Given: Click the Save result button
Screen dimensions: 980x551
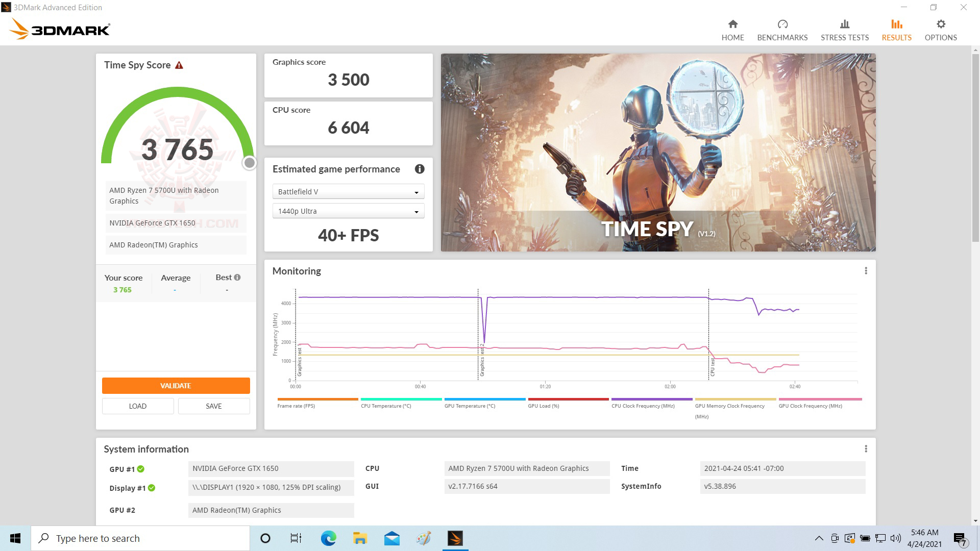Looking at the screenshot, I should (x=213, y=406).
